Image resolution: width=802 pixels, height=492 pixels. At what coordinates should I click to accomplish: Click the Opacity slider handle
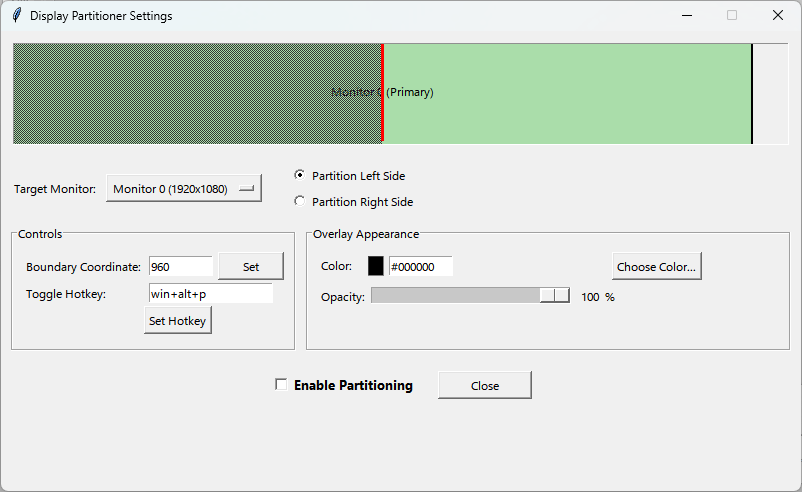pos(554,296)
